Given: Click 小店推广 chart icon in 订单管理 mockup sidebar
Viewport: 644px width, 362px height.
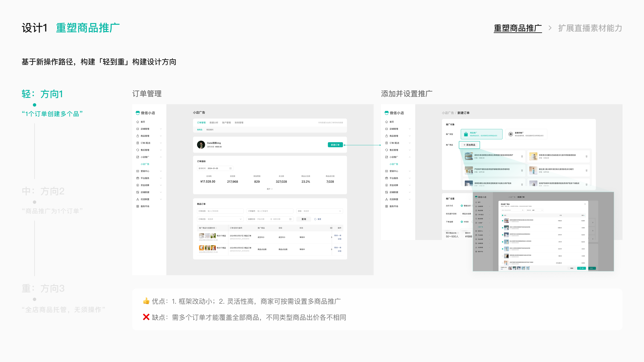Looking at the screenshot, I should pyautogui.click(x=138, y=157).
